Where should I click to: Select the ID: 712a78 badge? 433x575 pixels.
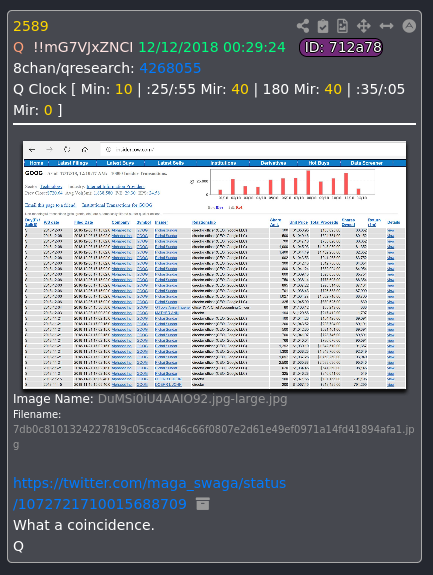pyautogui.click(x=341, y=48)
